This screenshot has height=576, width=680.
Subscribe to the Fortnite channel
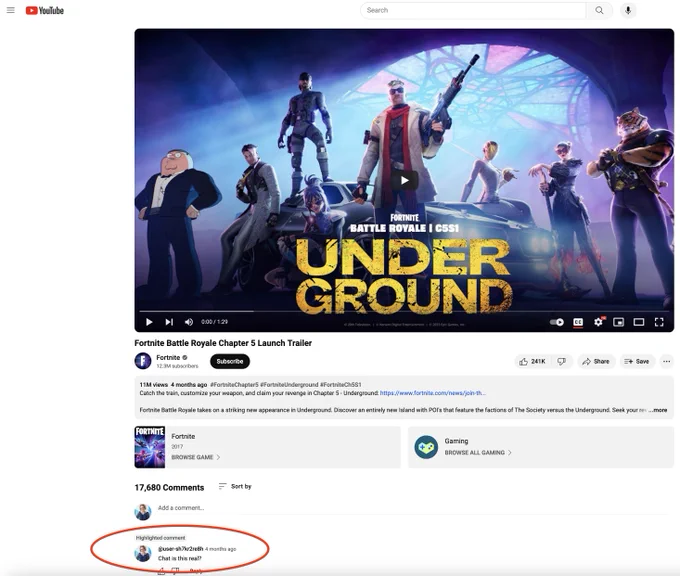(x=230, y=361)
